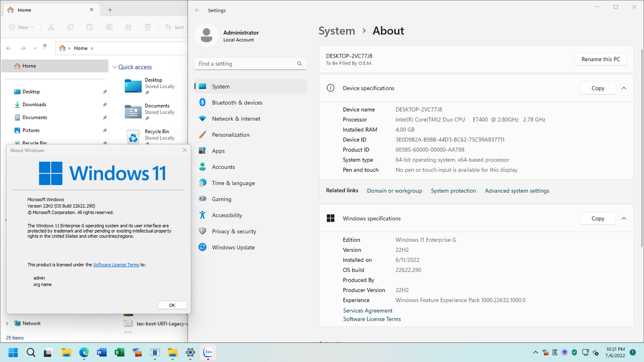Open taskbar Search

click(x=31, y=352)
